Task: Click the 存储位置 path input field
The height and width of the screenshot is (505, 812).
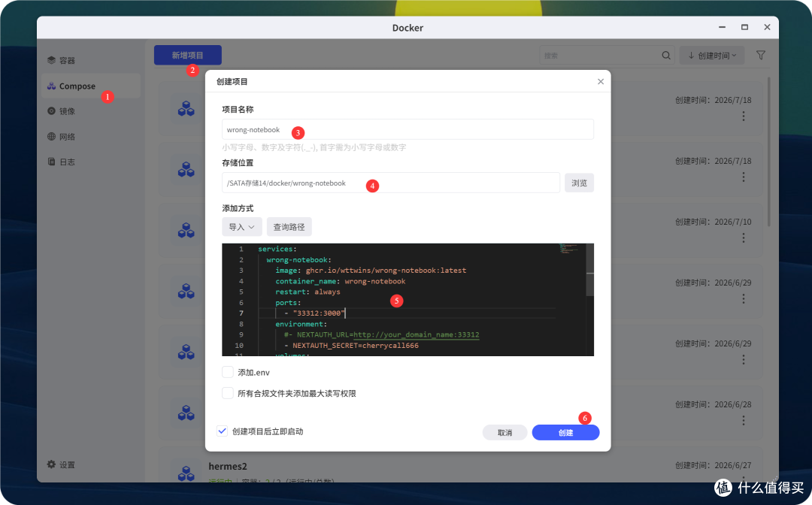Action: [x=391, y=183]
